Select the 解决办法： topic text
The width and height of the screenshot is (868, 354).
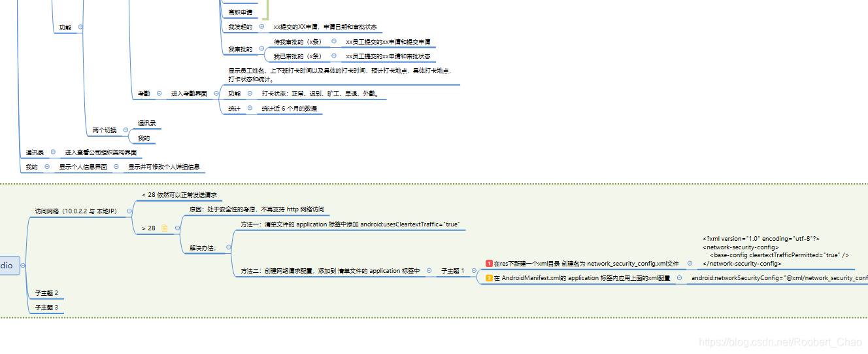(203, 247)
